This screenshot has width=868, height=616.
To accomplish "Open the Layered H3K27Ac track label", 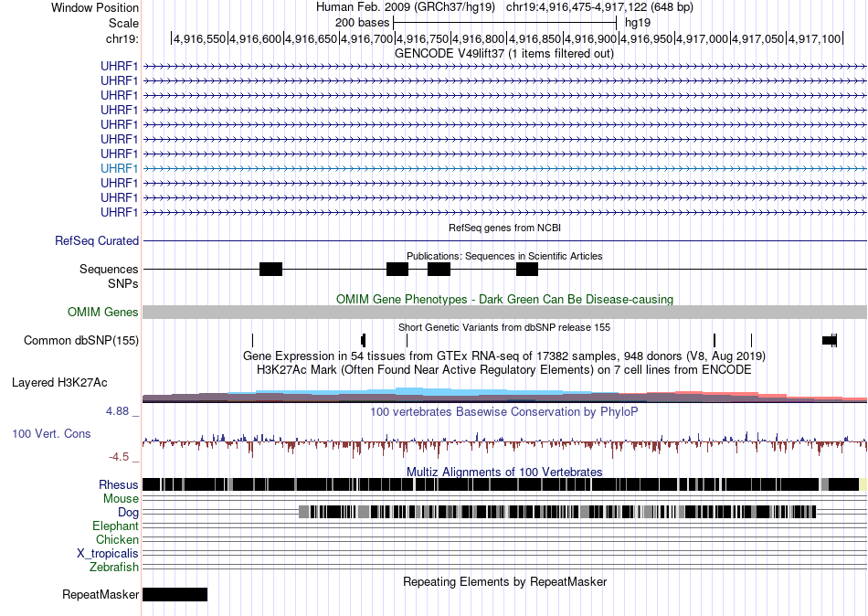I will pyautogui.click(x=59, y=383).
